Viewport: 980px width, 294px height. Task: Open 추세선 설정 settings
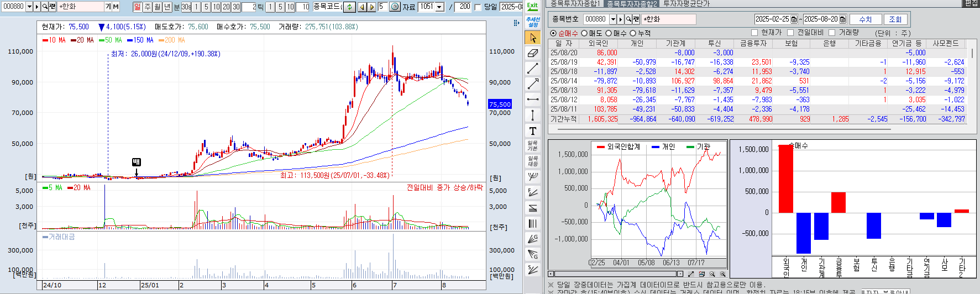[532, 22]
